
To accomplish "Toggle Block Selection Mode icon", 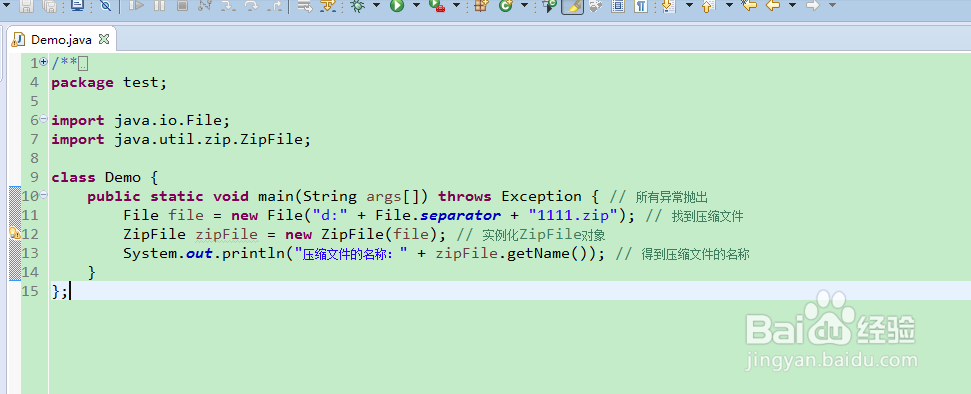I will point(618,6).
